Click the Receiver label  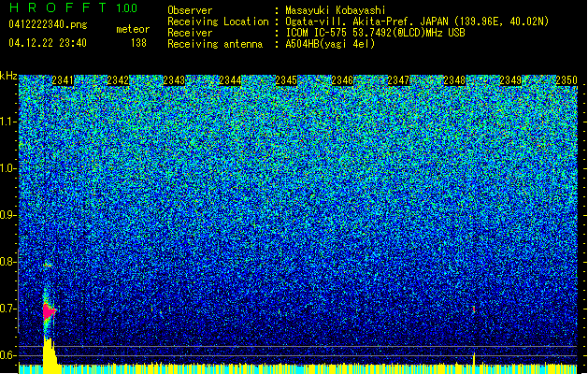point(190,33)
